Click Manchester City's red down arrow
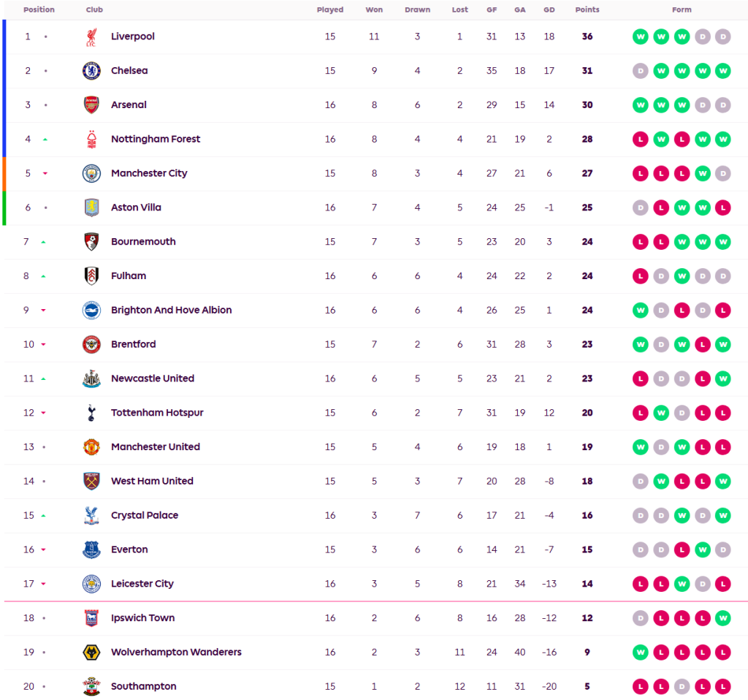This screenshot has width=748, height=700. 45,174
